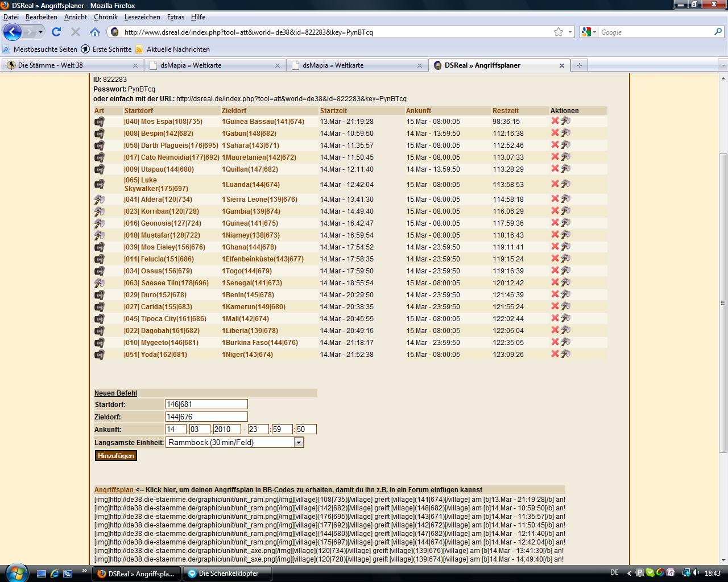
Task: Click edit icon for Mygeeto attack row
Action: [x=565, y=342]
